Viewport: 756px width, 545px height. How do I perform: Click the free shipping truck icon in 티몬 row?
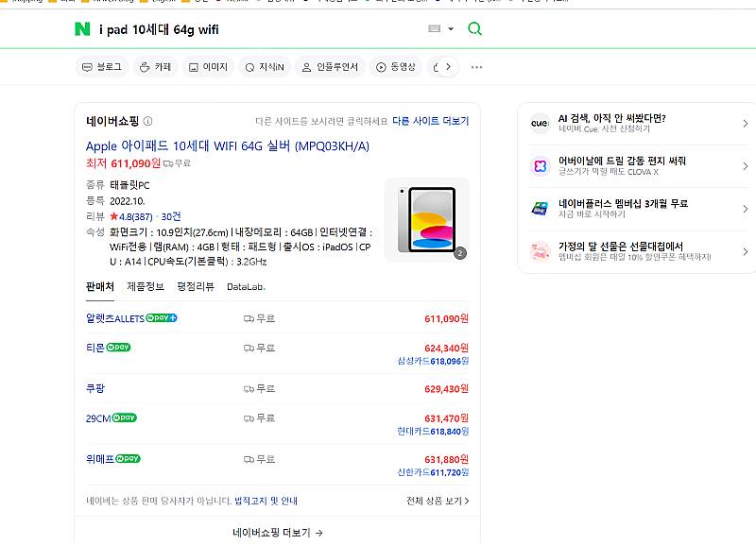click(x=249, y=348)
